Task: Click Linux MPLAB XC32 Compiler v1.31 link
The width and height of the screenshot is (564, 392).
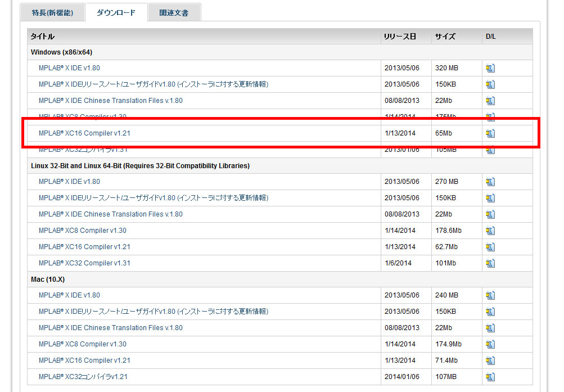Action: (84, 263)
